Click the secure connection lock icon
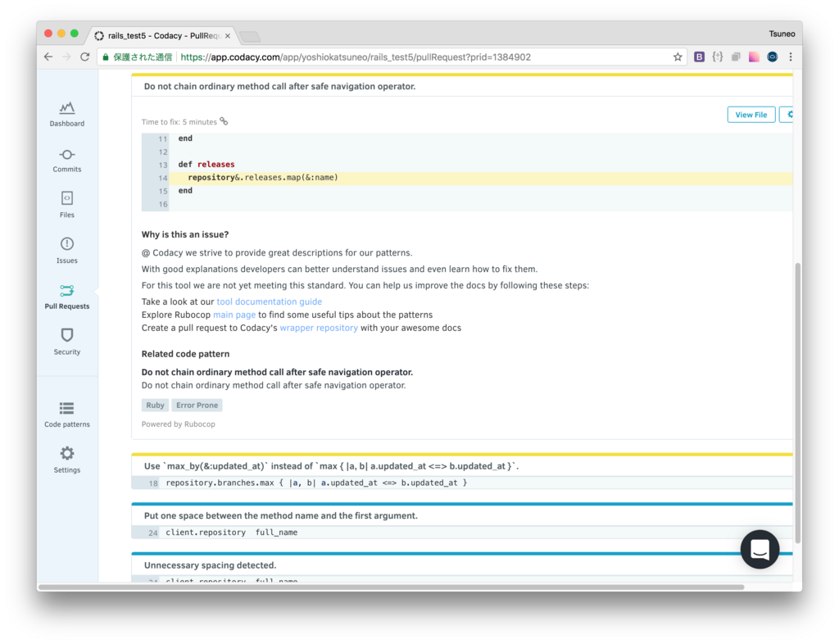 106,57
